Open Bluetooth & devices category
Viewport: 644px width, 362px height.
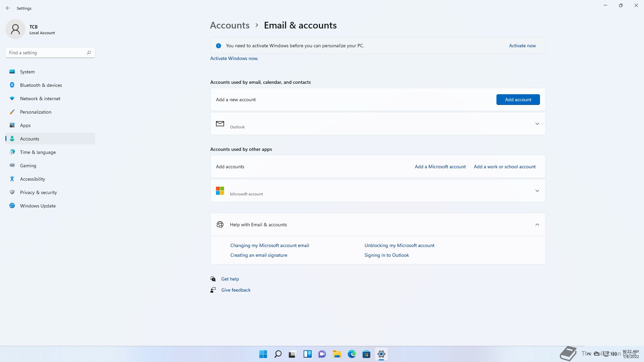50,85
